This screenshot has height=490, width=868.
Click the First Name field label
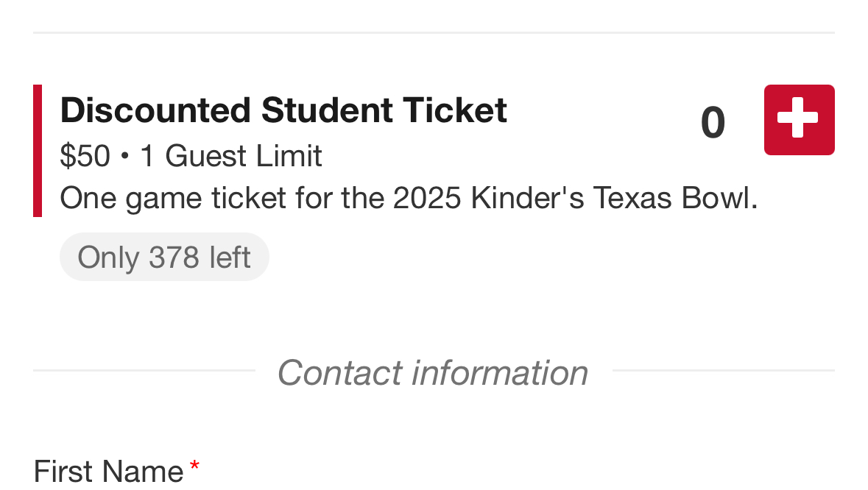108,471
